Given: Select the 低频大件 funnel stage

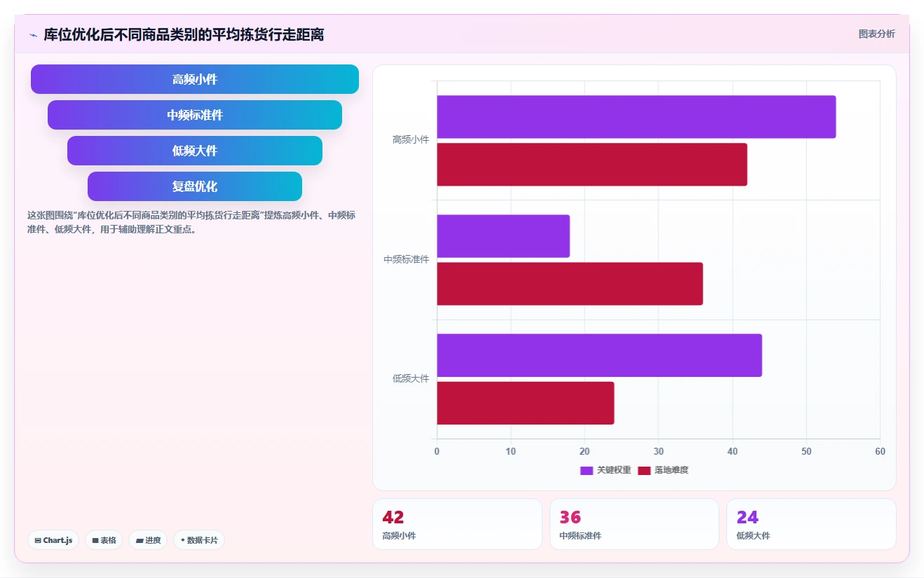Looking at the screenshot, I should coord(195,151).
